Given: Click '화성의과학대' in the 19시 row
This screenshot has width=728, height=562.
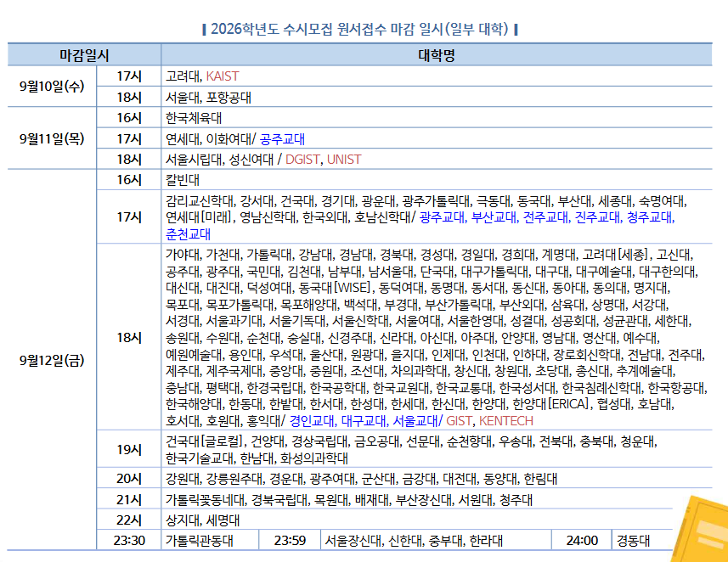Looking at the screenshot, I should 313,458.
